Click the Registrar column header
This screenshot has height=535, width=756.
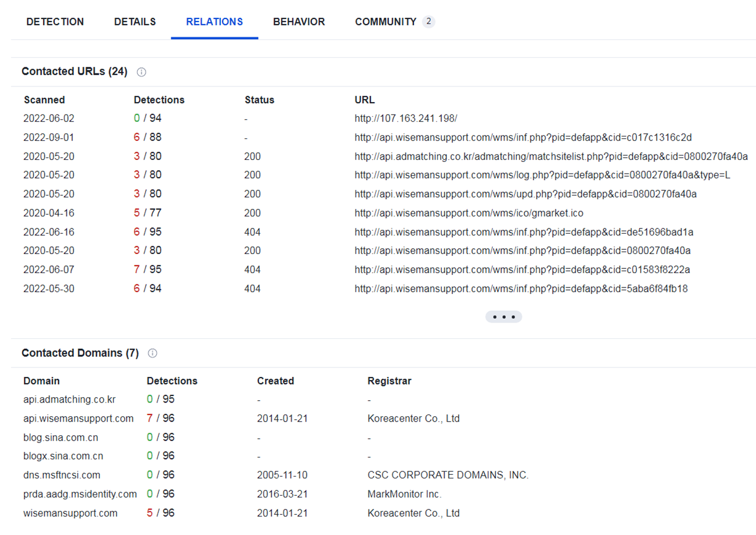(390, 381)
